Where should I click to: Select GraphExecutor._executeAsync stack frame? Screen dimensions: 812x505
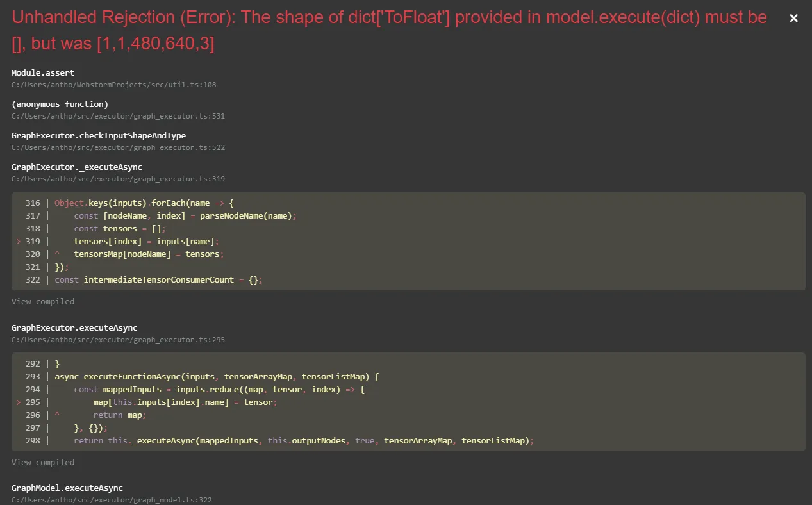77,167
